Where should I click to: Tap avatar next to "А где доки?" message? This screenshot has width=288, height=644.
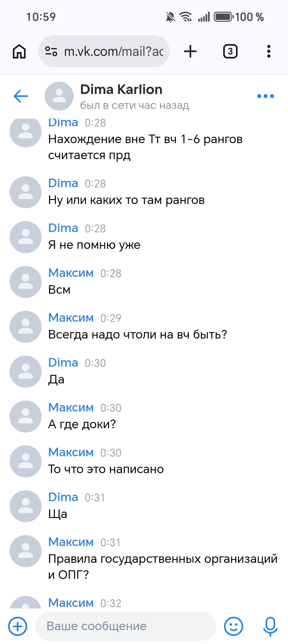click(26, 416)
